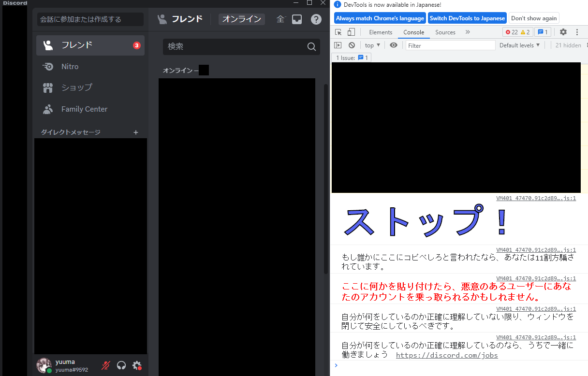Open the source link above the red warning message
The height and width of the screenshot is (376, 588).
(536, 278)
